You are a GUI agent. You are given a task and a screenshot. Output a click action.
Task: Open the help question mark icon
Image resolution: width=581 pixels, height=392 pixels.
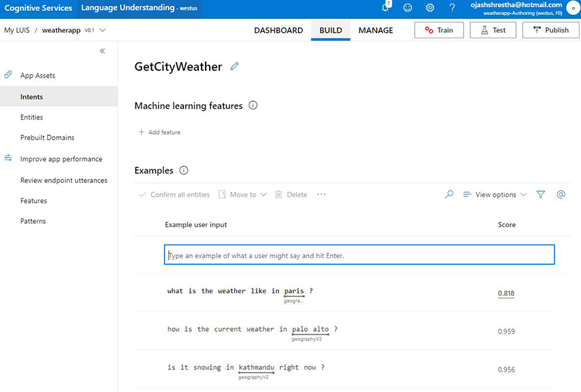(452, 8)
